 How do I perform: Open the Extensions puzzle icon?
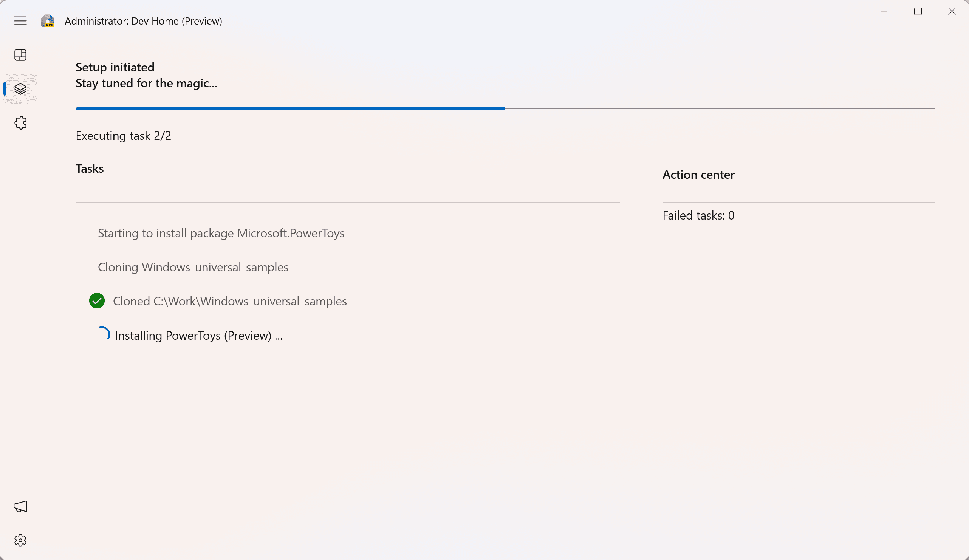tap(20, 123)
